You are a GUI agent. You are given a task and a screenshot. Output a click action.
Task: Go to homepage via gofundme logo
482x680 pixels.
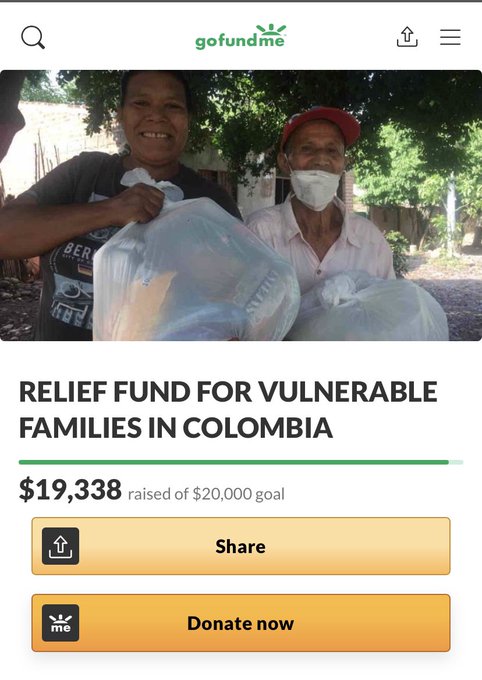point(241,37)
